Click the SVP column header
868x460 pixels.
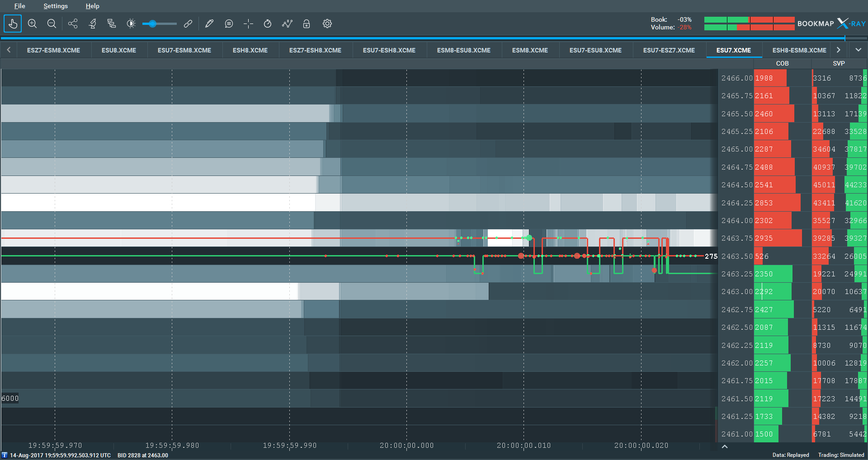[839, 63]
